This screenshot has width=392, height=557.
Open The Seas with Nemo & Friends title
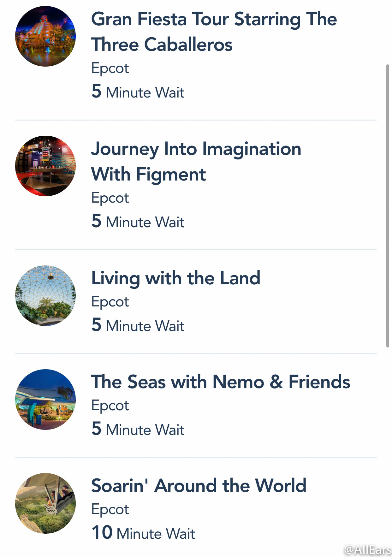pyautogui.click(x=221, y=382)
